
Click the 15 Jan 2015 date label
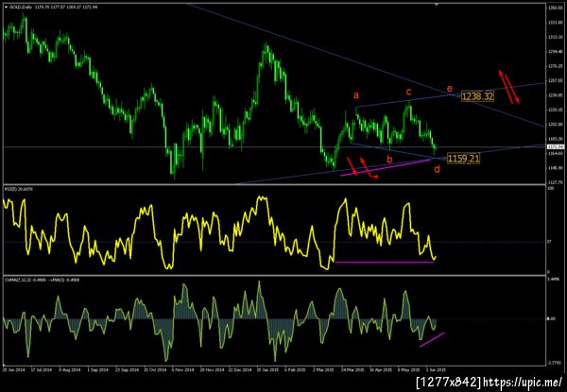(269, 370)
